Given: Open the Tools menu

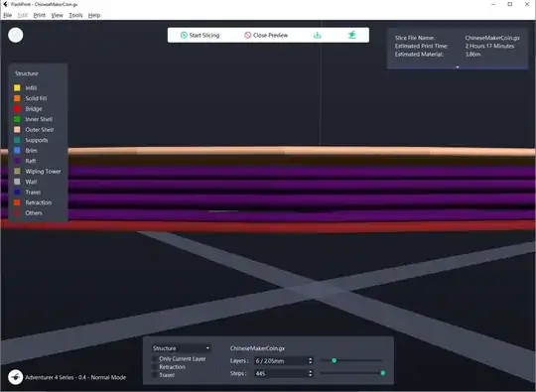Looking at the screenshot, I should 75,15.
